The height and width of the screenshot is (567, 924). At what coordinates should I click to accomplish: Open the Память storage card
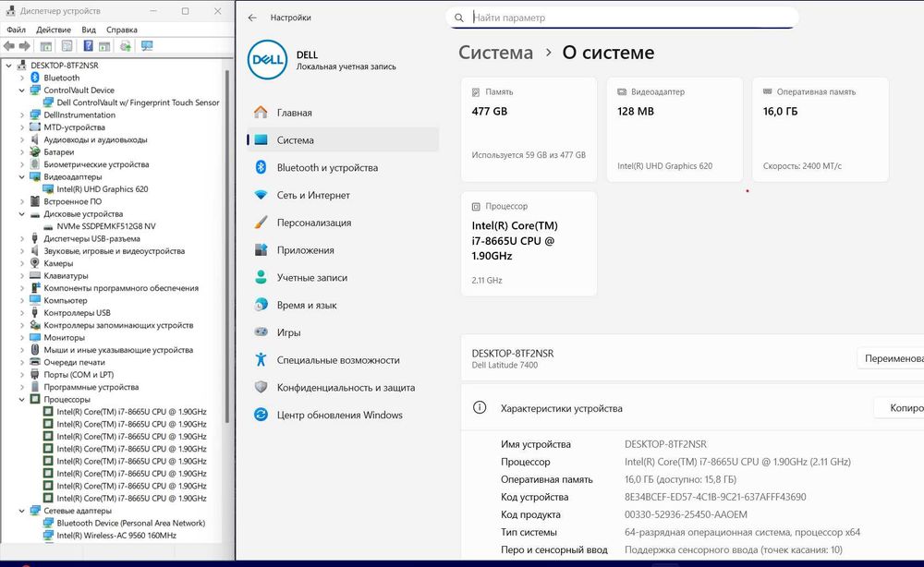529,129
